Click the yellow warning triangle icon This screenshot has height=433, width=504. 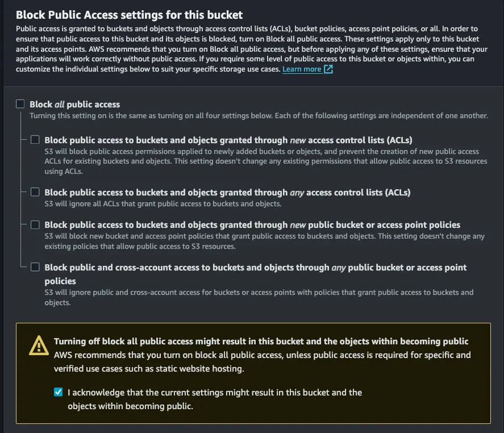click(39, 345)
